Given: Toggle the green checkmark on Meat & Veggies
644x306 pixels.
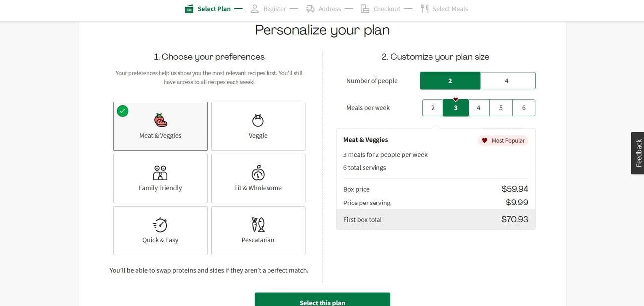Looking at the screenshot, I should click(123, 111).
